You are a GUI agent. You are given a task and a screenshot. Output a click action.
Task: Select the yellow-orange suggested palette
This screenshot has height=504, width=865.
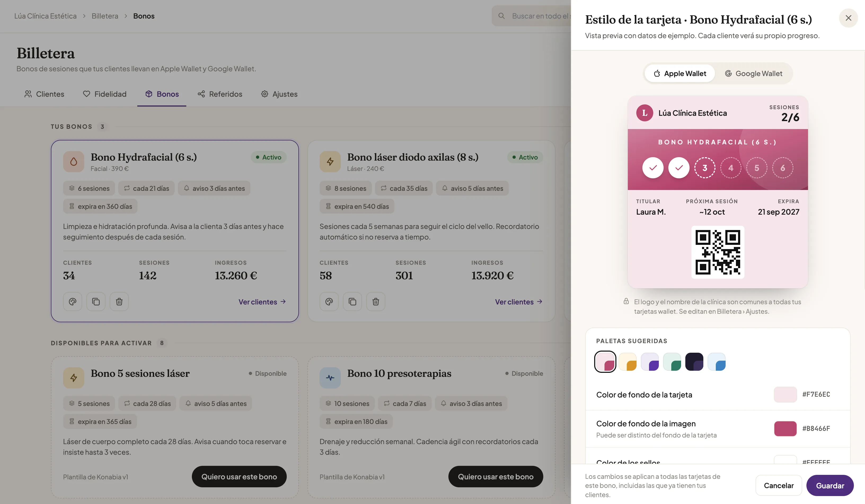pyautogui.click(x=628, y=361)
